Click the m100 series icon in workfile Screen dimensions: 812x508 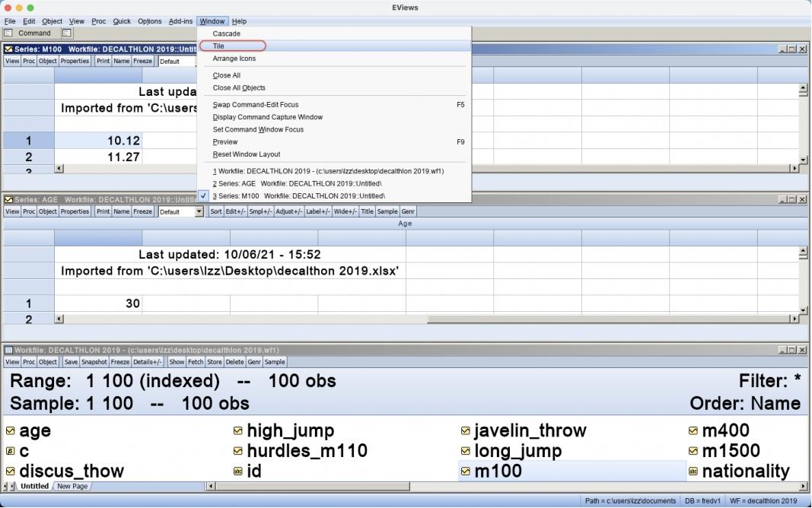(x=466, y=471)
